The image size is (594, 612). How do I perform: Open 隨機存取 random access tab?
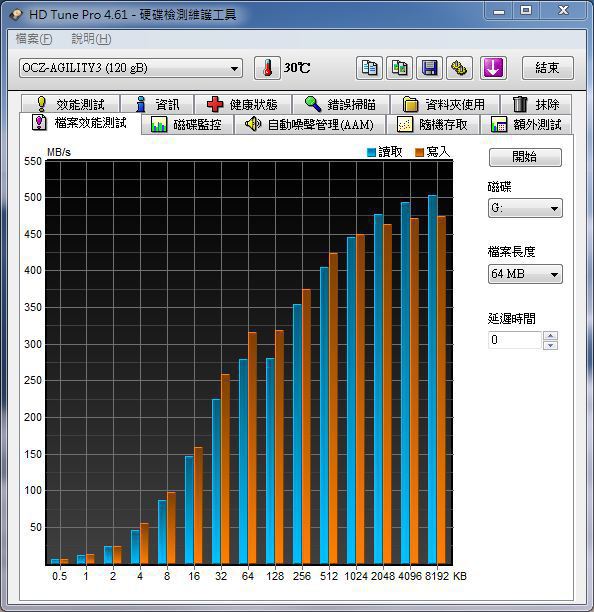433,125
